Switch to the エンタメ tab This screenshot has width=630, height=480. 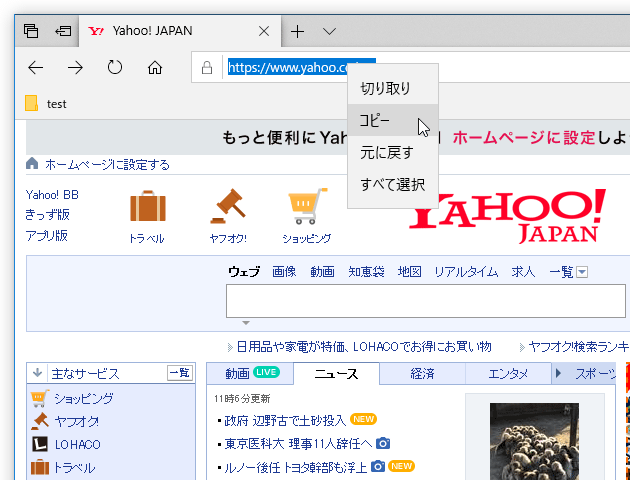[x=508, y=374]
